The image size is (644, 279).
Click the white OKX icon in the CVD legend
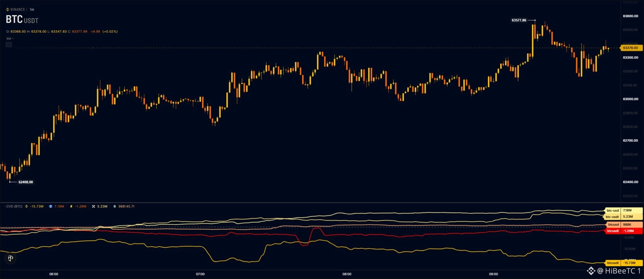pyautogui.click(x=93, y=207)
